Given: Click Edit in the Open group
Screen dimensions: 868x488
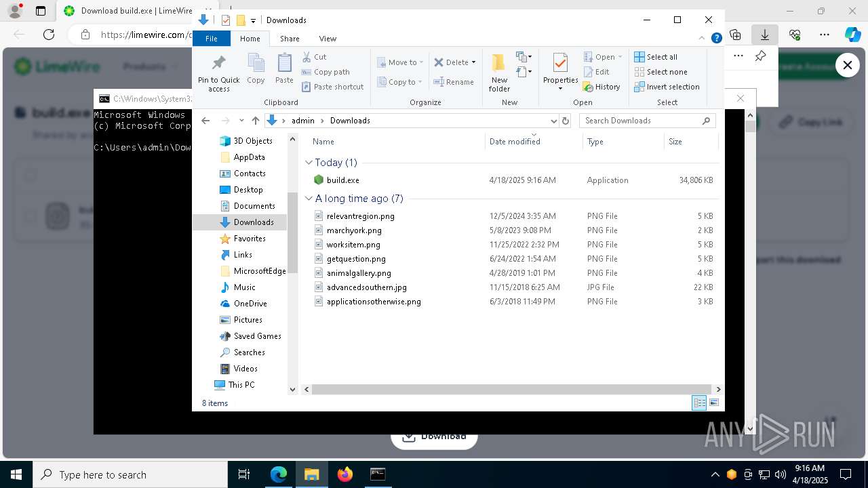Looking at the screenshot, I should [x=596, y=72].
